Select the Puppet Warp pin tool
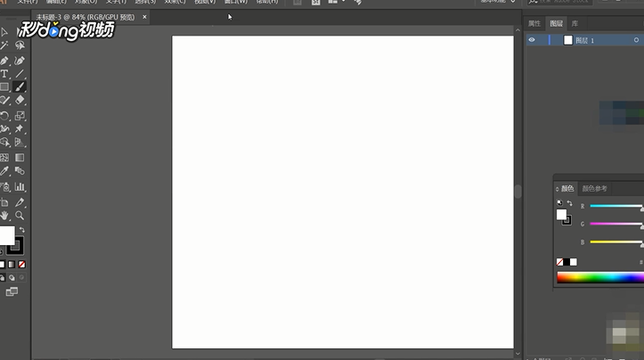 pyautogui.click(x=20, y=128)
